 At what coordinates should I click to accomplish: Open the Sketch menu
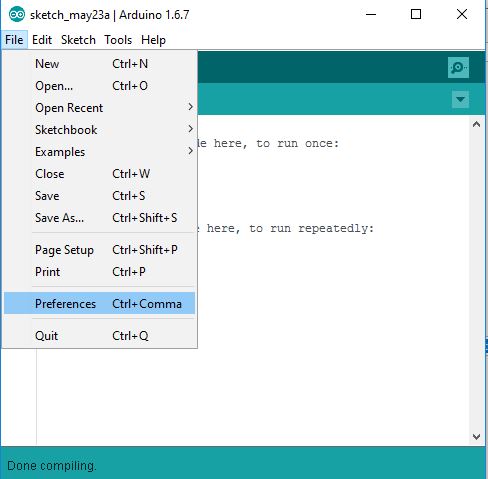(x=78, y=40)
